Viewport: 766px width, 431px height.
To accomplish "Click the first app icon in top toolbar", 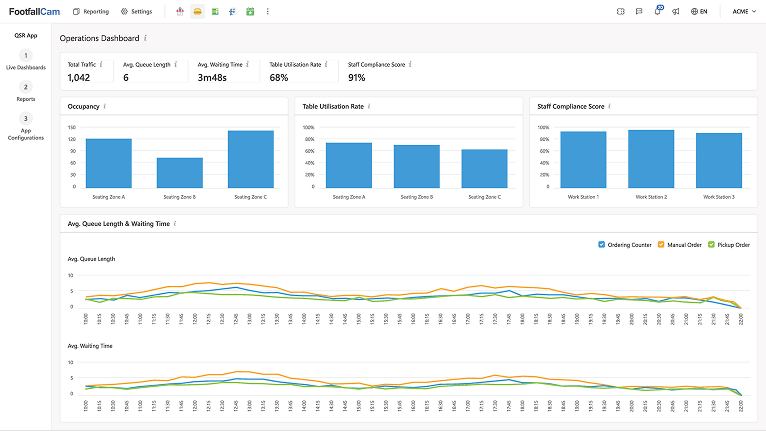I will pyautogui.click(x=180, y=11).
